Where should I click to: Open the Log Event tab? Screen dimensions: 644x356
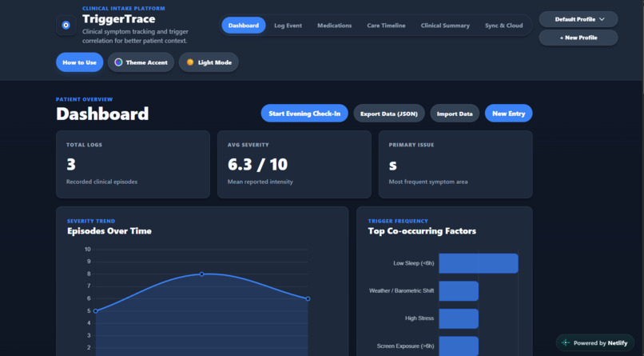tap(288, 25)
